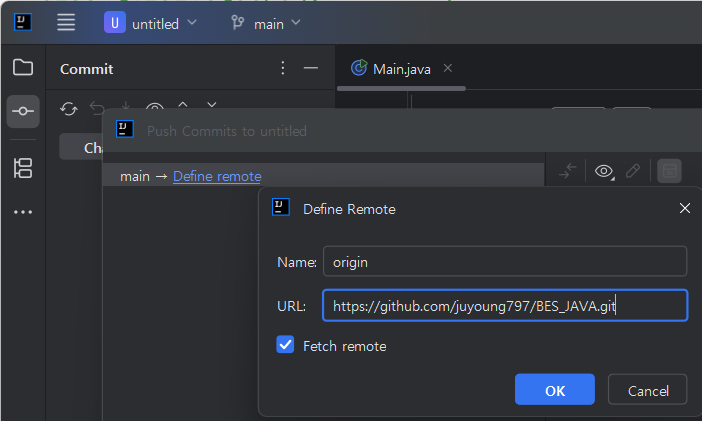The image size is (702, 421).
Task: Refresh changes in Commit panel
Action: coord(69,108)
